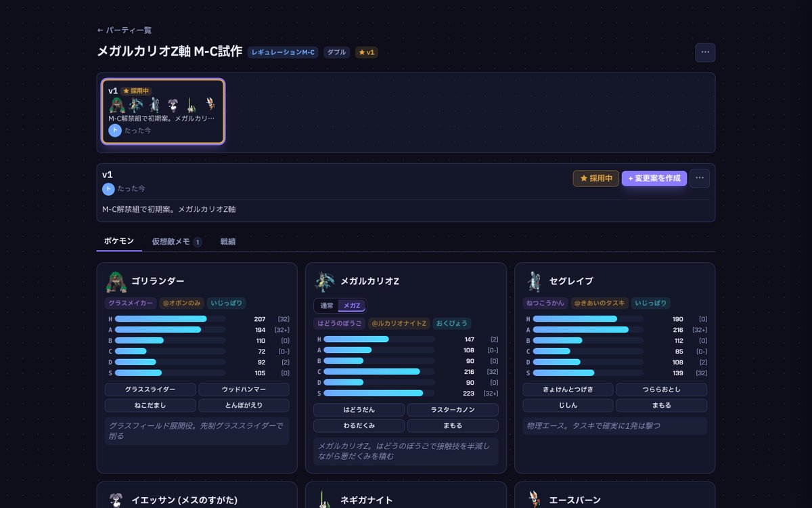This screenshot has height=508, width=812.
Task: Click the おくびょう nature tag
Action: 451,324
